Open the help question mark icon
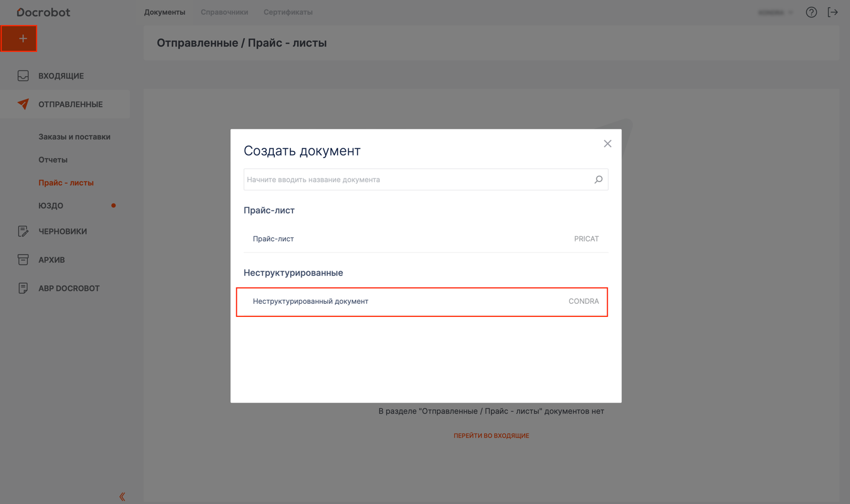850x504 pixels. pos(811,12)
